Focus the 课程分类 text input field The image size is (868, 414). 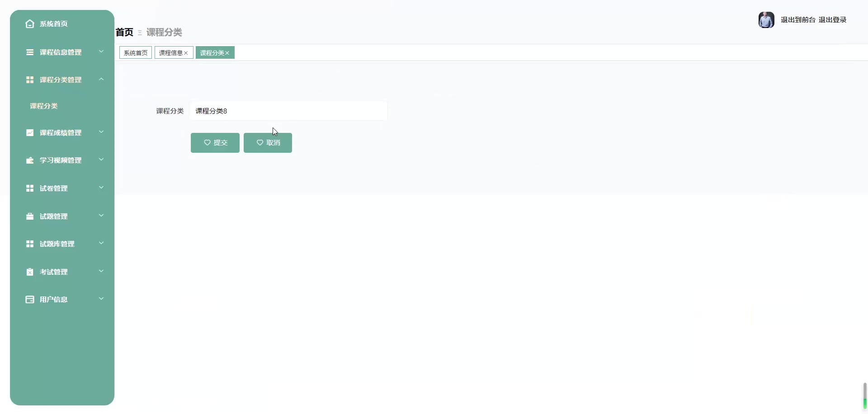point(288,111)
